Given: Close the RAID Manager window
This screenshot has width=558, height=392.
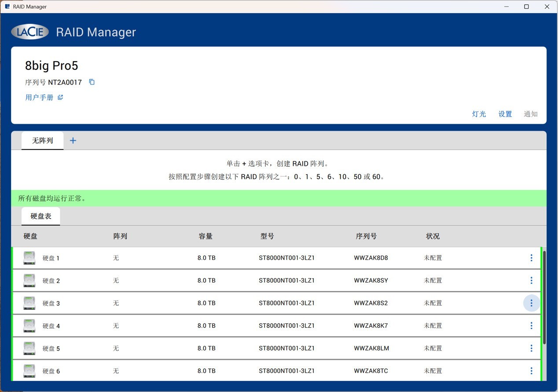Looking at the screenshot, I should 547,7.
